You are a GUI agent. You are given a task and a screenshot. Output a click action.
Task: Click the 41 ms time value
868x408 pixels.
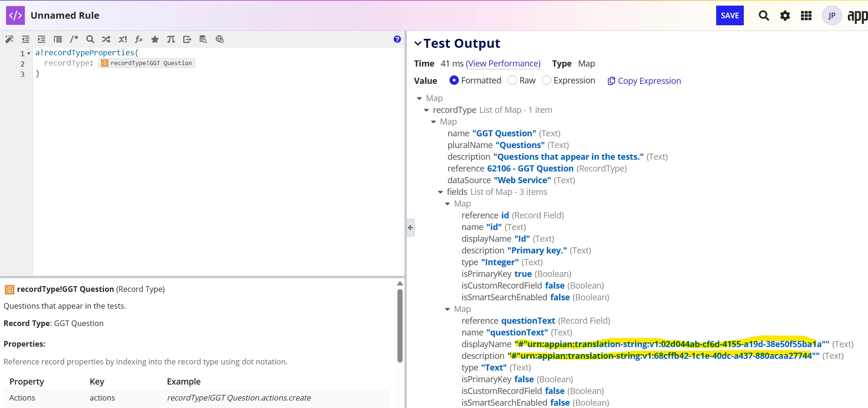452,63
